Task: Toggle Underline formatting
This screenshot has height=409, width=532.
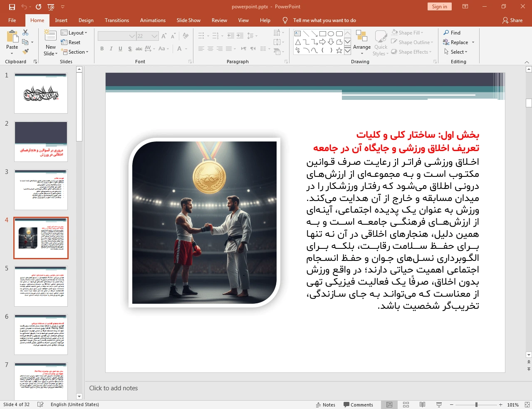Action: 120,49
